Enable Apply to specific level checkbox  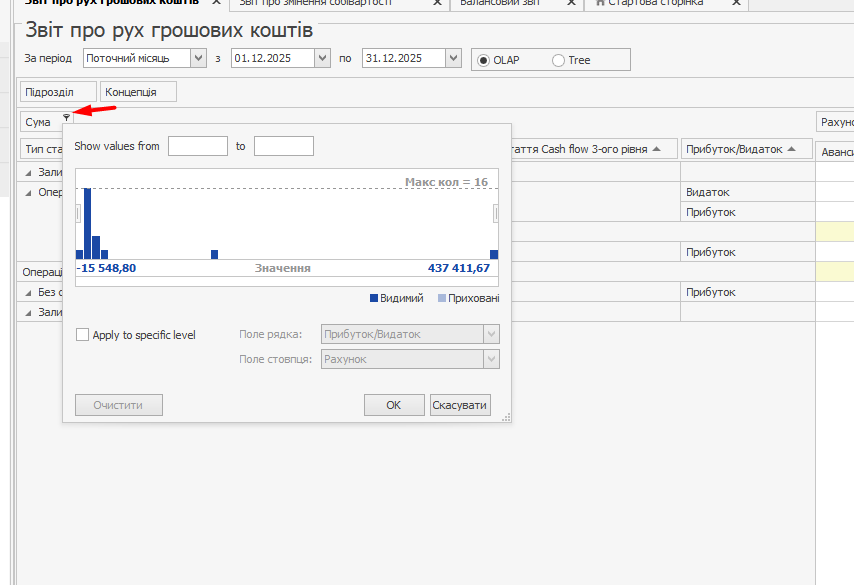82,335
